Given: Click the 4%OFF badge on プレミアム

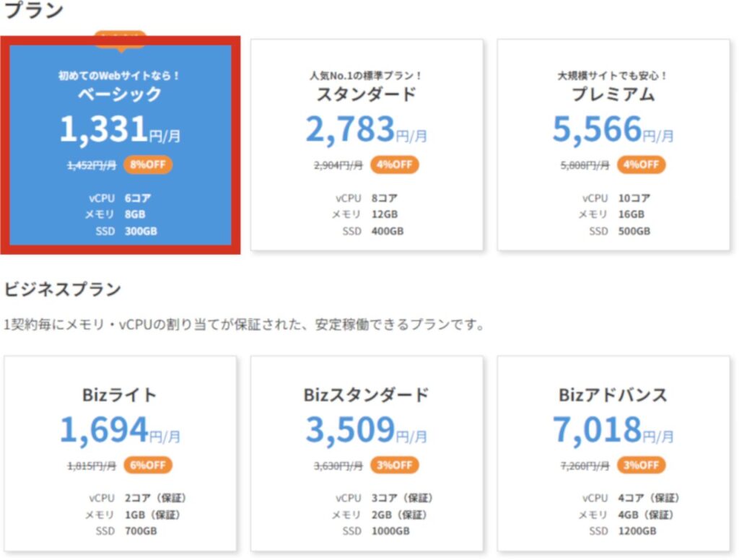Looking at the screenshot, I should pyautogui.click(x=641, y=165).
